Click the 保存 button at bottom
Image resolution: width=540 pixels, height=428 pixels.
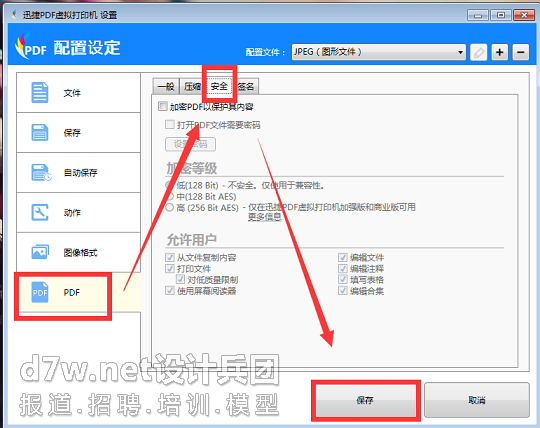click(x=365, y=400)
